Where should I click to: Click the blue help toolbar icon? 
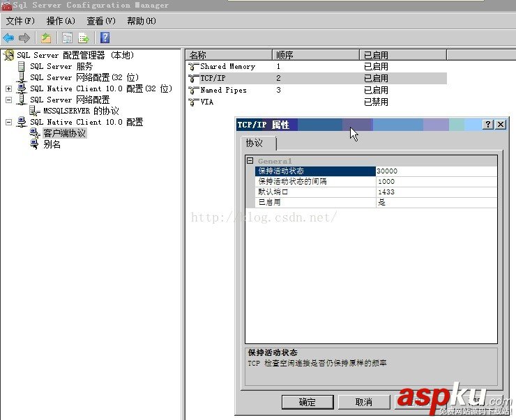coord(105,38)
